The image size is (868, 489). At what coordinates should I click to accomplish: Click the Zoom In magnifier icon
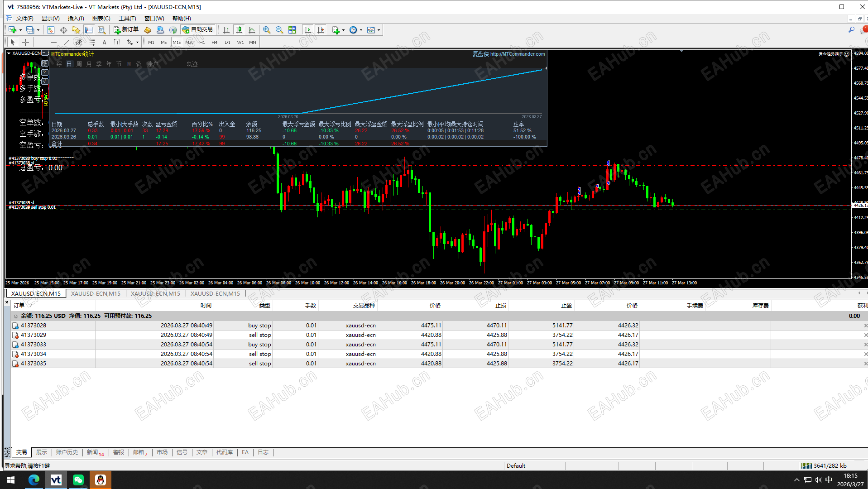267,30
